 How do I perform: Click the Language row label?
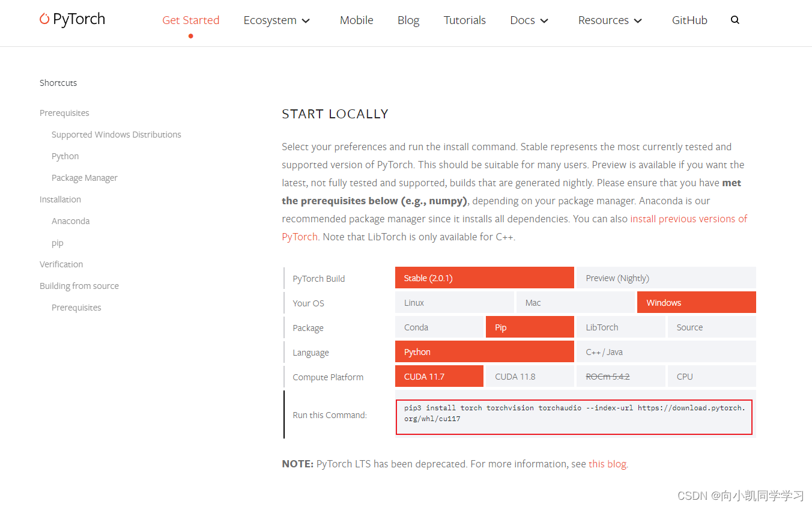coord(311,353)
